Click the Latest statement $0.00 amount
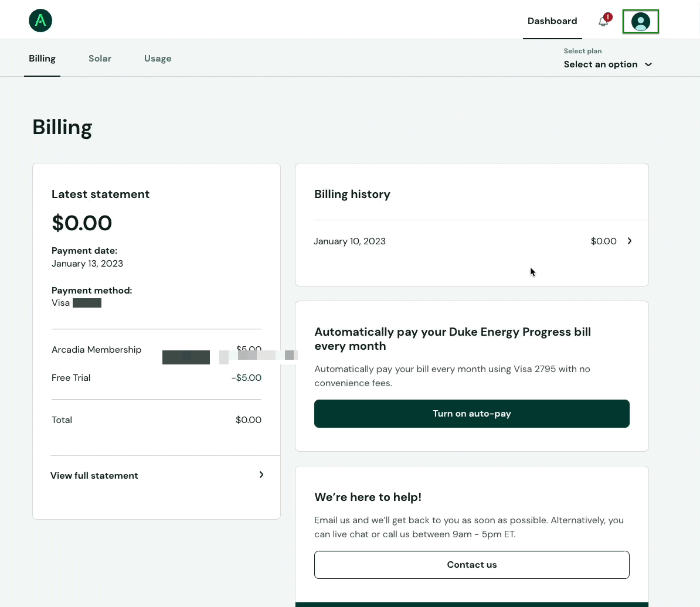700x607 pixels. click(x=81, y=223)
